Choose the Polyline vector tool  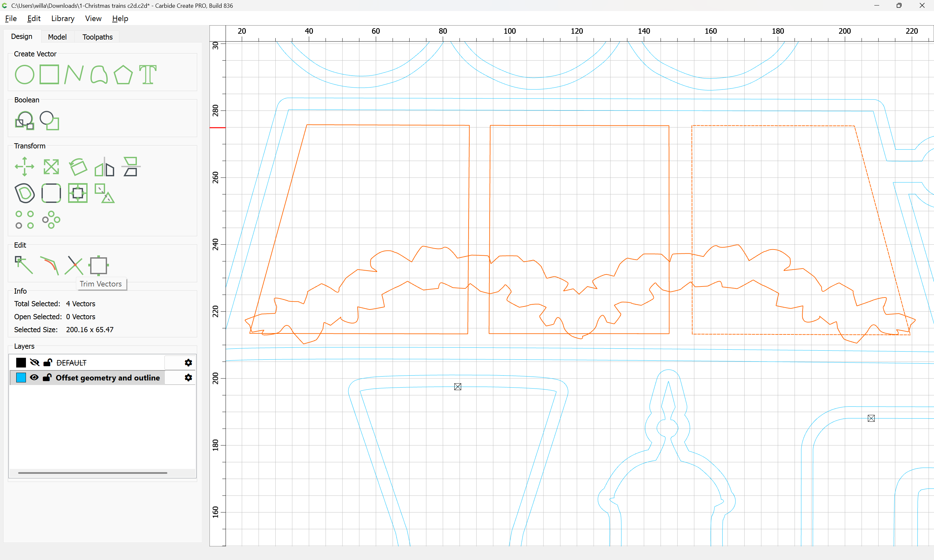(74, 74)
